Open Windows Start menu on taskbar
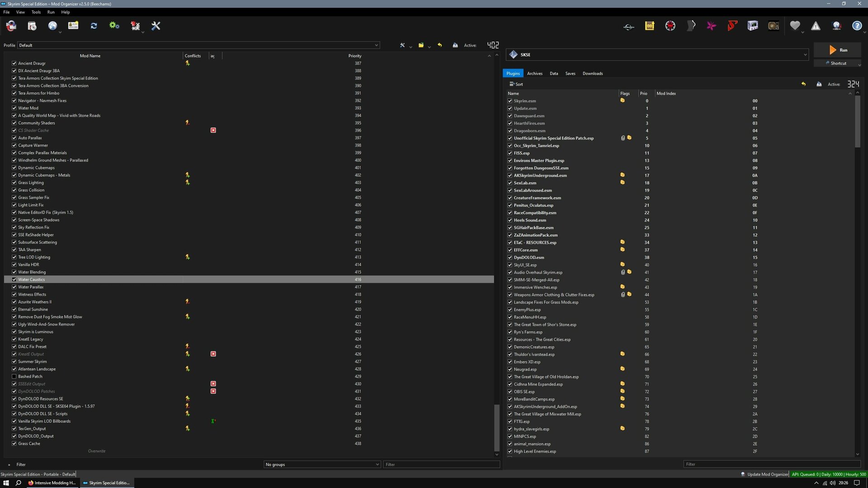Viewport: 868px width, 488px height. [x=6, y=483]
